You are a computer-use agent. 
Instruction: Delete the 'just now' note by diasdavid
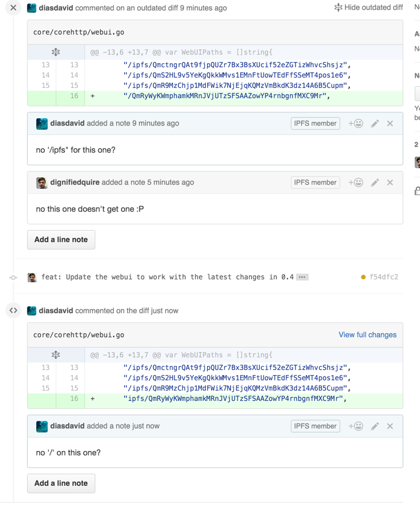point(390,426)
